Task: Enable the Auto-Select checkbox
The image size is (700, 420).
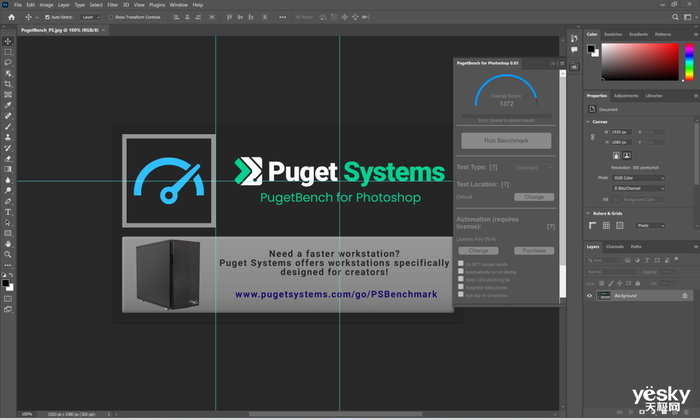Action: [x=48, y=17]
